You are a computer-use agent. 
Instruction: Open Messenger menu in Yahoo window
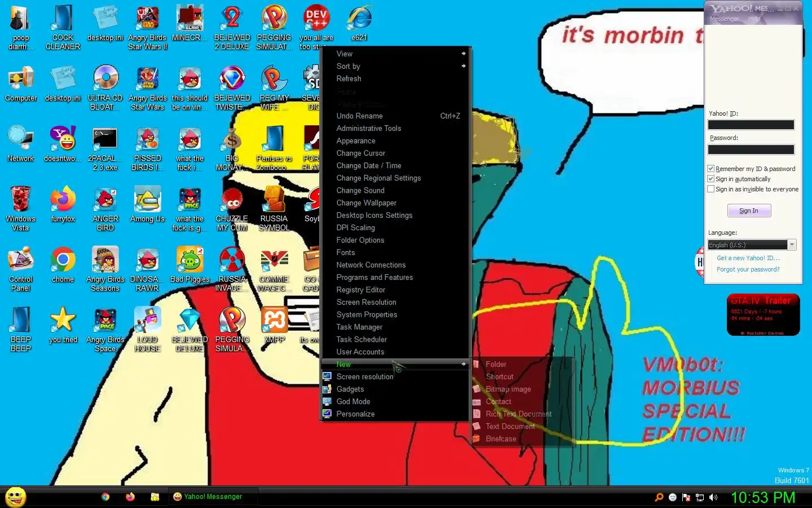tap(724, 19)
